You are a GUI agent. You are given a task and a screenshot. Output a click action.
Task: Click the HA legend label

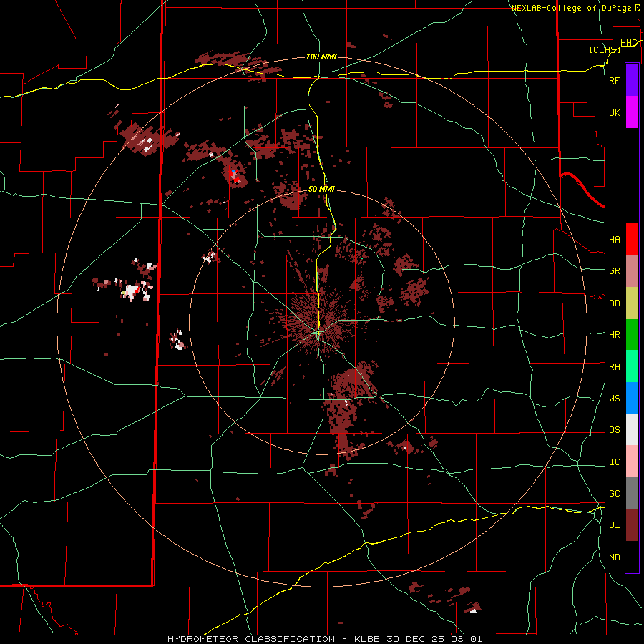coord(615,239)
